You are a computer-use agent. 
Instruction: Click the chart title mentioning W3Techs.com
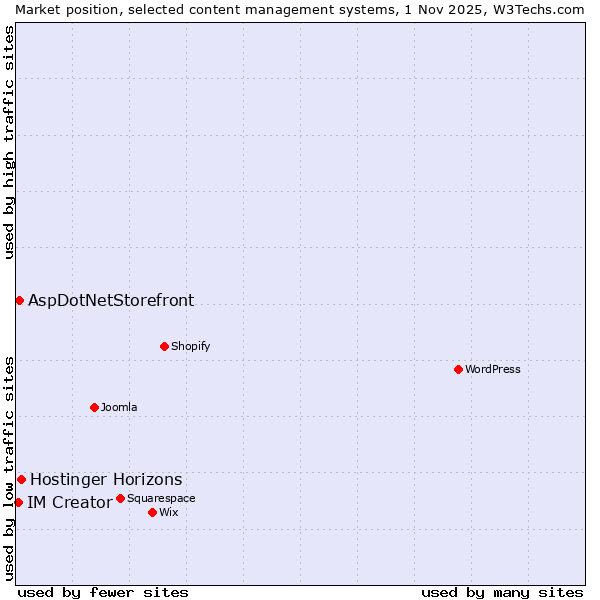(x=300, y=9)
